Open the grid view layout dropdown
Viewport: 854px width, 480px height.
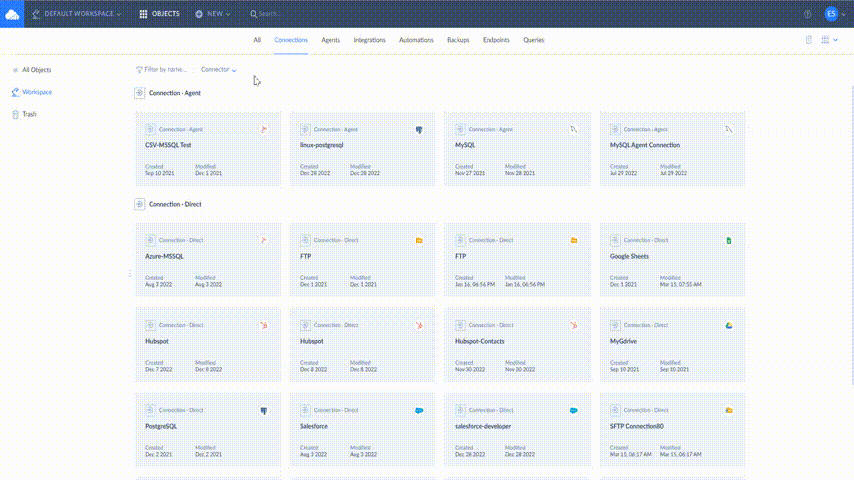point(829,40)
